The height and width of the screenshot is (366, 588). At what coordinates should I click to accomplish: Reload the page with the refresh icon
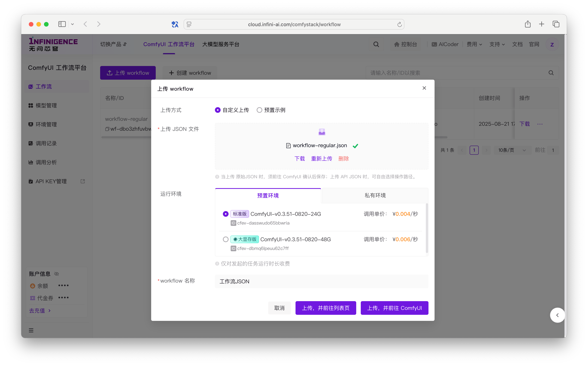coord(399,24)
